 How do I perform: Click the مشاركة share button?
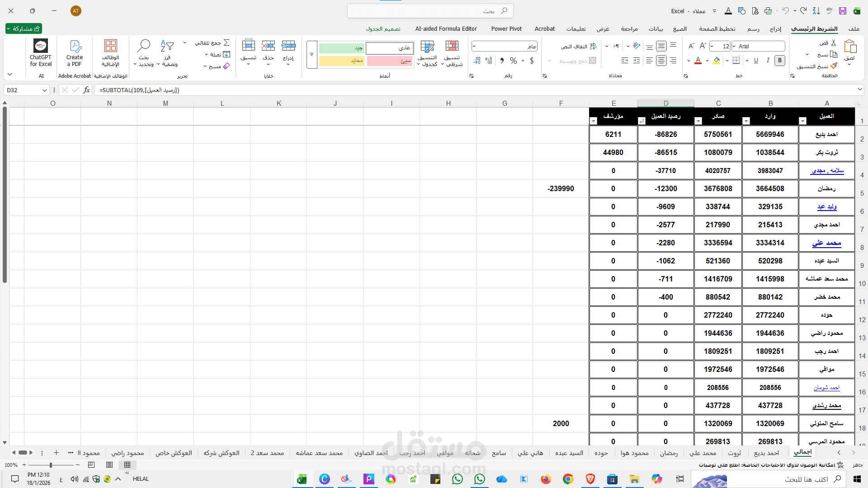click(24, 28)
